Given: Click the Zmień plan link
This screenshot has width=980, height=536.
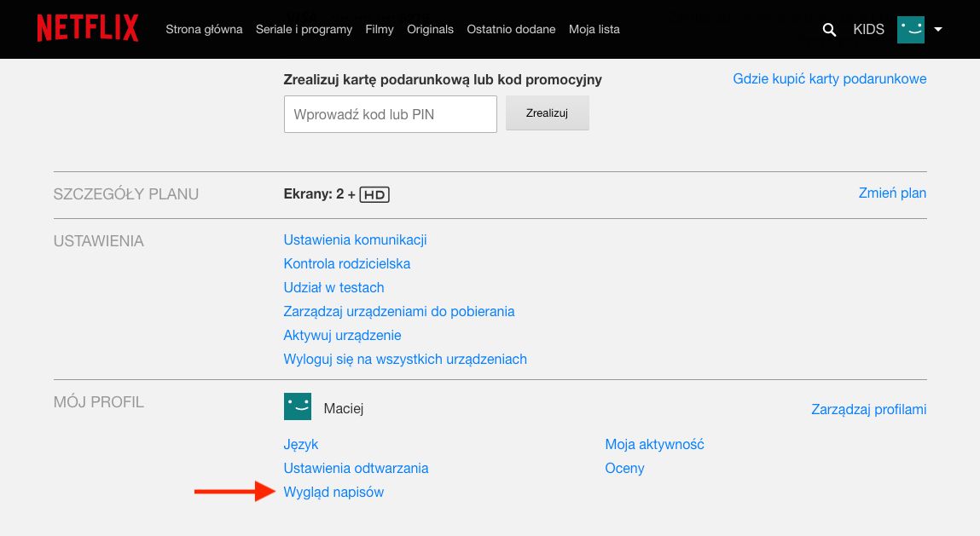Looking at the screenshot, I should [892, 193].
